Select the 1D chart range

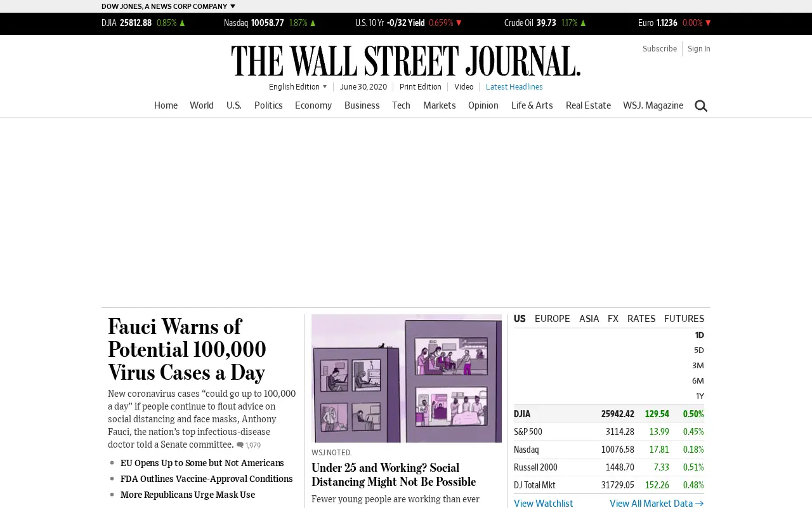pos(699,335)
